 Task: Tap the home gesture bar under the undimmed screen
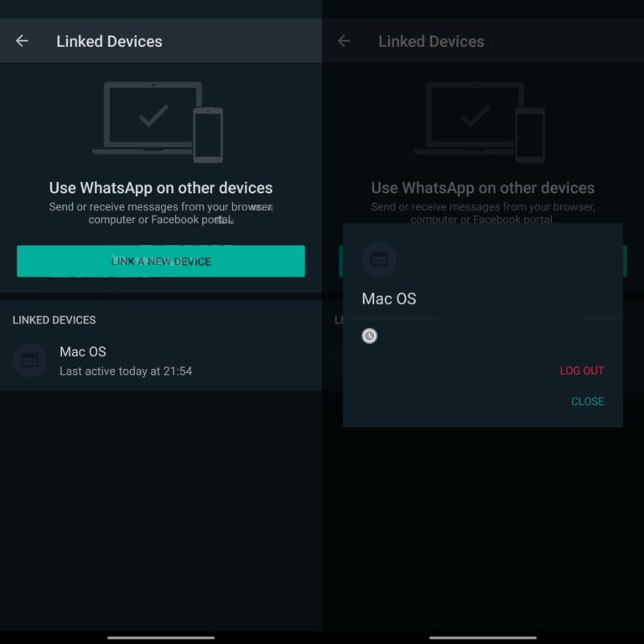(161, 637)
